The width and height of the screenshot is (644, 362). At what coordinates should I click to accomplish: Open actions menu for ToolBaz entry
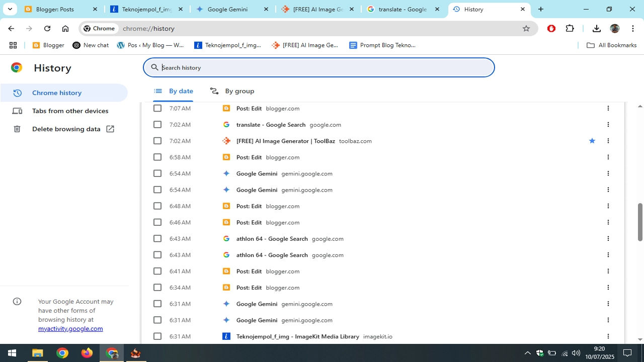click(608, 141)
